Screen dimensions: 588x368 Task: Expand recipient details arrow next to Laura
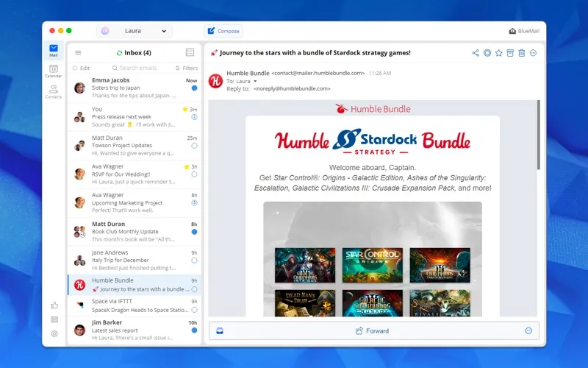click(255, 81)
